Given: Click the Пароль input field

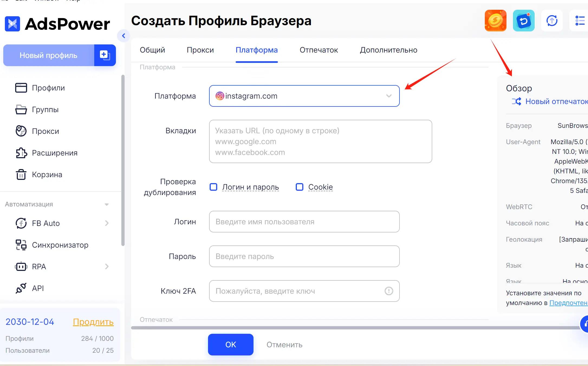Looking at the screenshot, I should tap(304, 256).
